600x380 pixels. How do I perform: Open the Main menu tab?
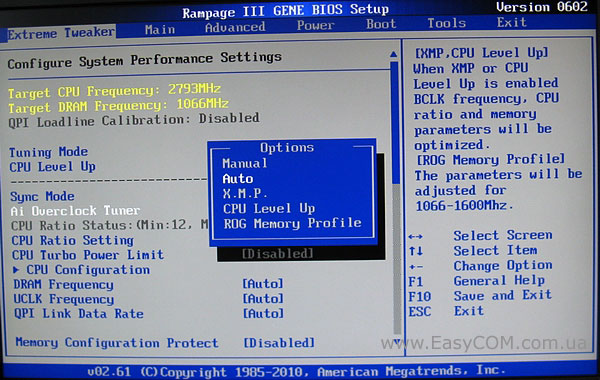tap(160, 29)
